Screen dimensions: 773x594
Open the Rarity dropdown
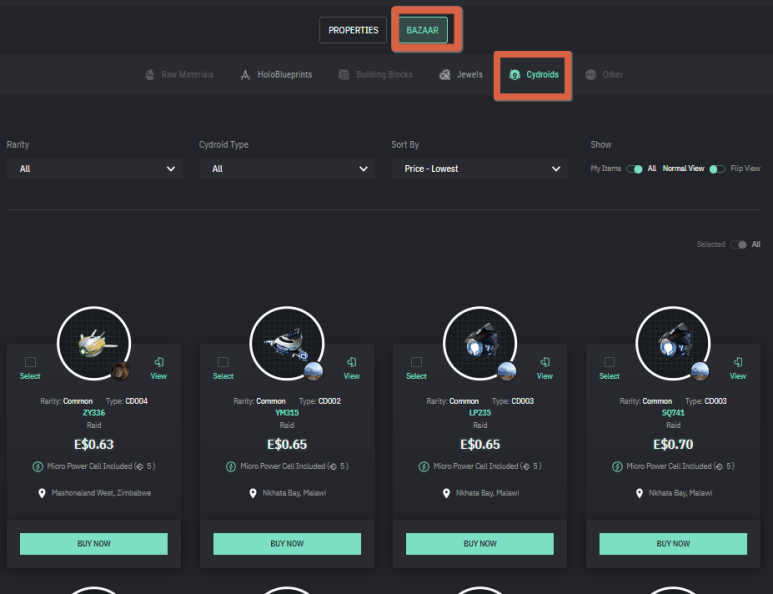pyautogui.click(x=95, y=169)
